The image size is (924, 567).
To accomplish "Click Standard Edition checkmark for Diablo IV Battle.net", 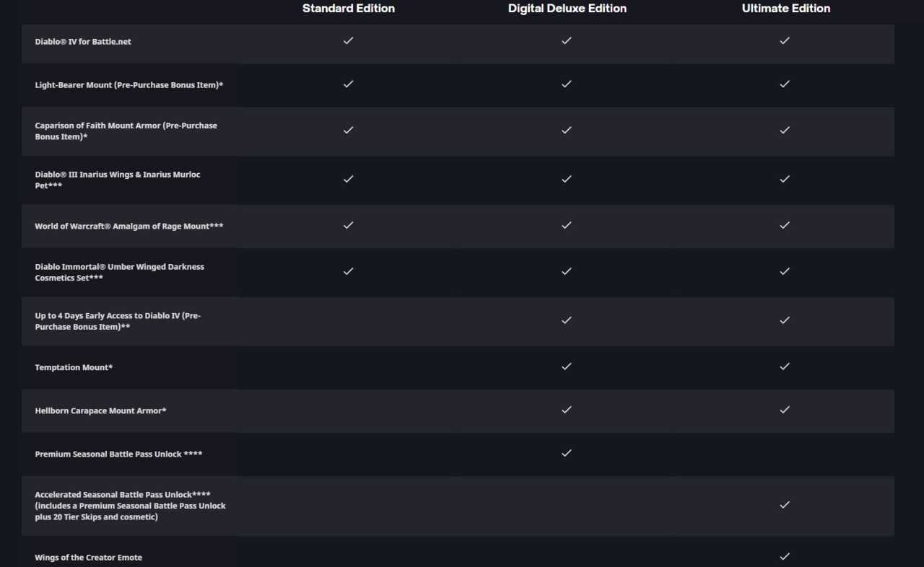I will [348, 41].
